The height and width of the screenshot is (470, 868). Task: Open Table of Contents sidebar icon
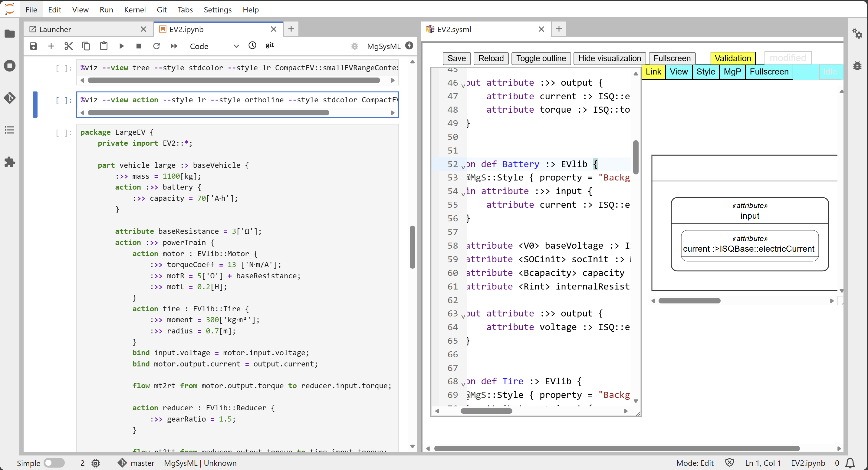click(x=9, y=130)
